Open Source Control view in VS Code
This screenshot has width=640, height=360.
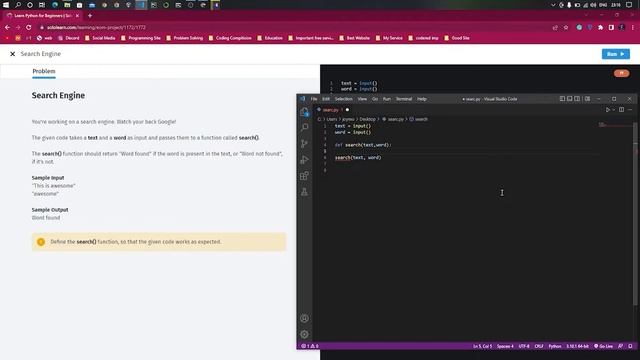coord(304,144)
